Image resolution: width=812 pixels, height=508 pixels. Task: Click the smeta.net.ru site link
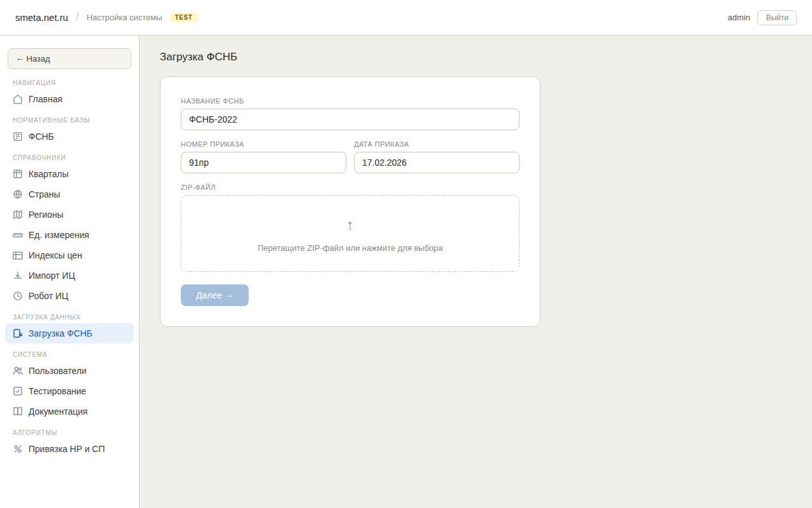coord(41,18)
